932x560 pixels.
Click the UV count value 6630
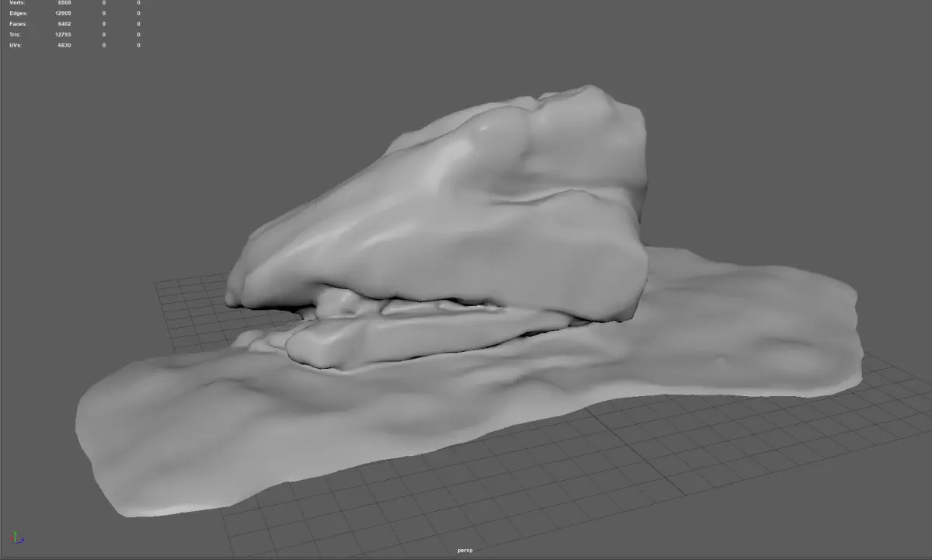click(x=64, y=45)
